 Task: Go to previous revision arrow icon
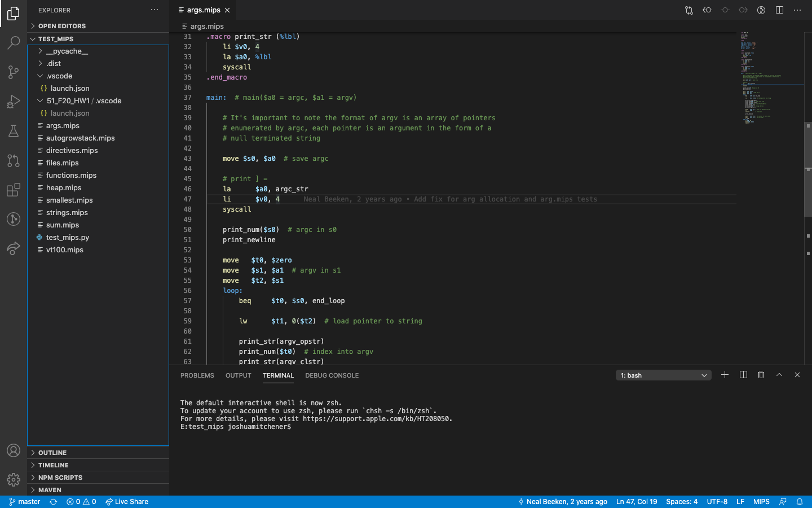pos(707,10)
